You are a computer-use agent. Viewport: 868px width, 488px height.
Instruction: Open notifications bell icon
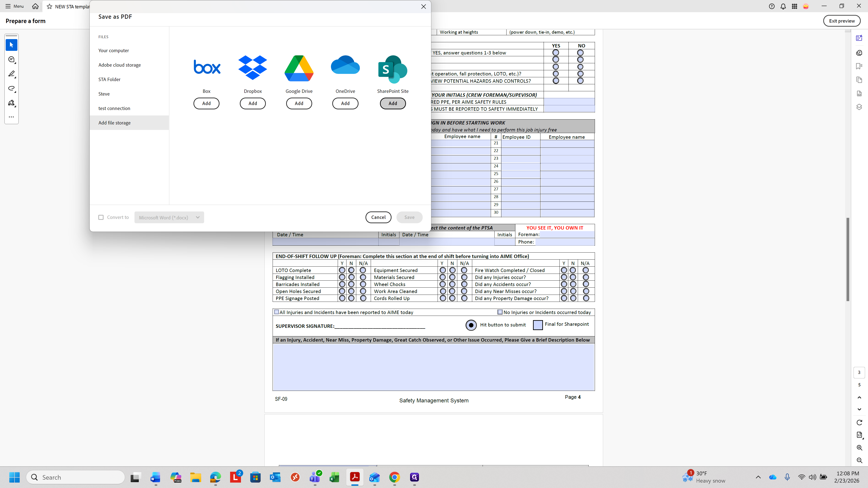[x=783, y=6]
